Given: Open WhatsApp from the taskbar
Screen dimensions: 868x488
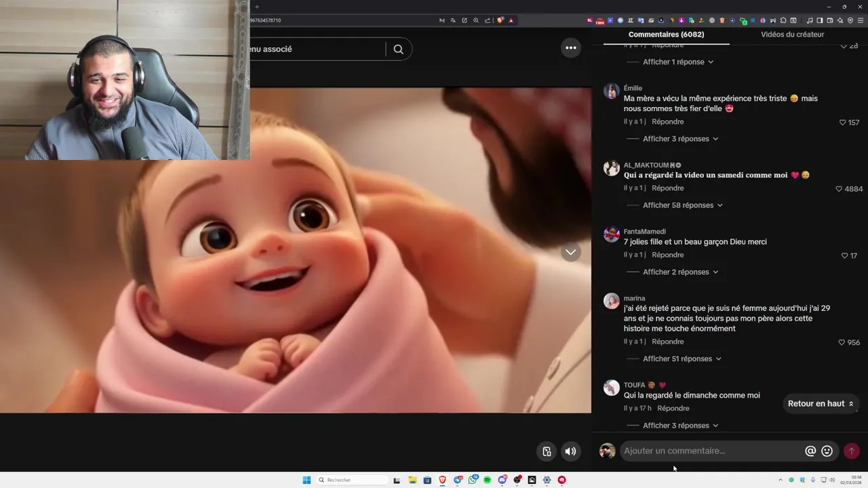Looking at the screenshot, I should click(473, 480).
